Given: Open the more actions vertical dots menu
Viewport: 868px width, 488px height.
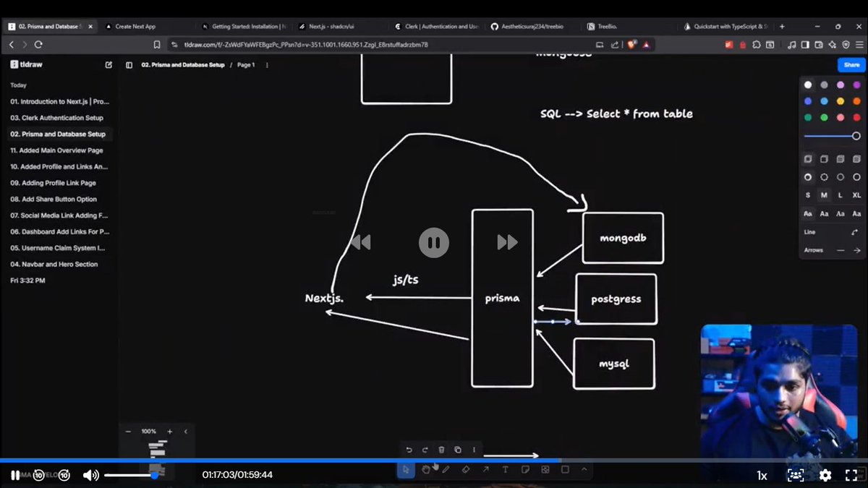Looking at the screenshot, I should coord(475,450).
